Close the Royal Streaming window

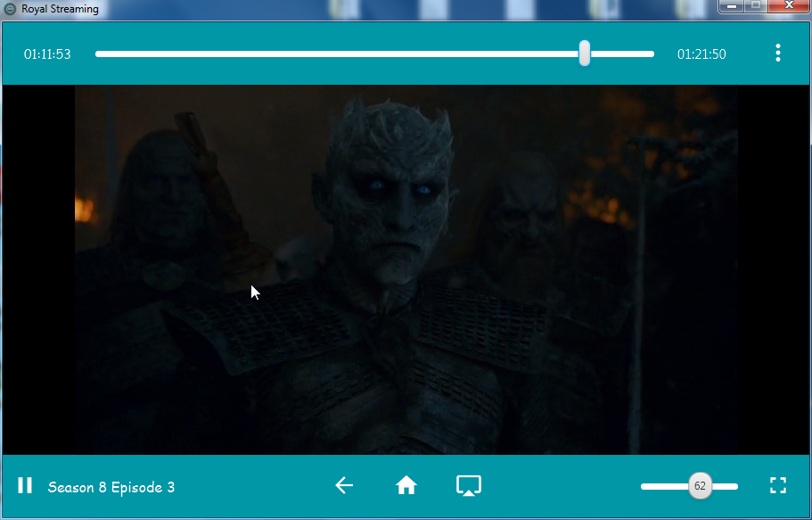[789, 5]
